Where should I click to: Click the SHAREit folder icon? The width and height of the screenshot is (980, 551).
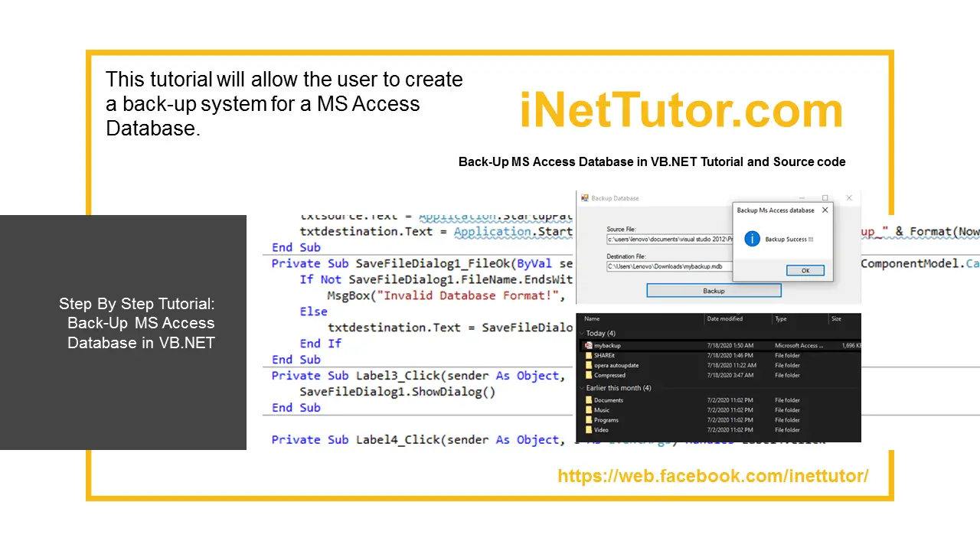click(x=588, y=356)
